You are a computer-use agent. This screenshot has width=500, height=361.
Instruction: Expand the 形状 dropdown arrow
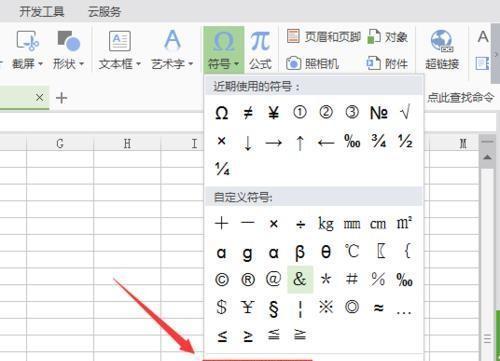[x=81, y=63]
